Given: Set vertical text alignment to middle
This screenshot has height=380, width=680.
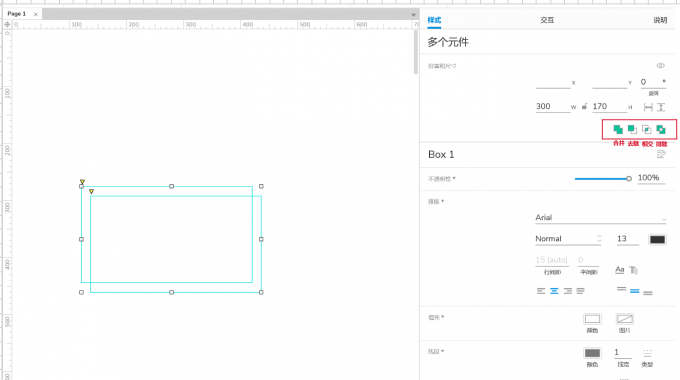Looking at the screenshot, I should click(634, 291).
